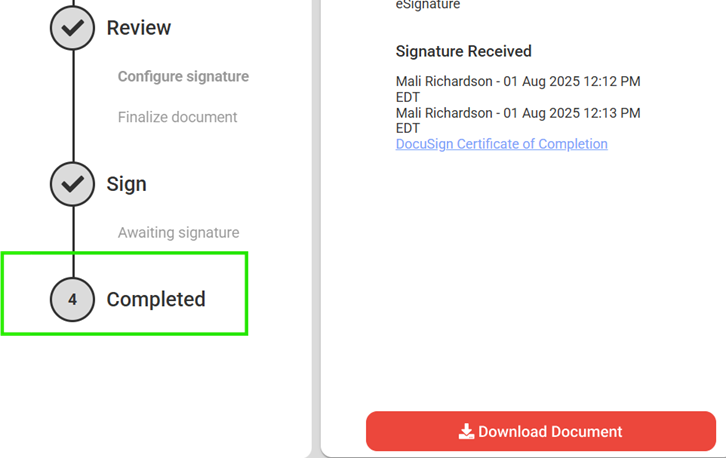
Task: Select the 12:13 PM Mali Richardson entry
Action: 517,120
